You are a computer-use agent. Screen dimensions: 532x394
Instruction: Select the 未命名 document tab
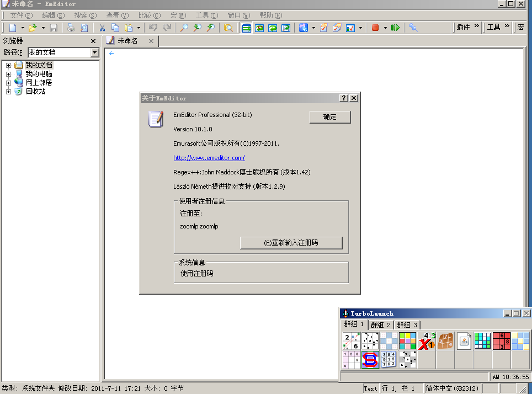tap(127, 41)
